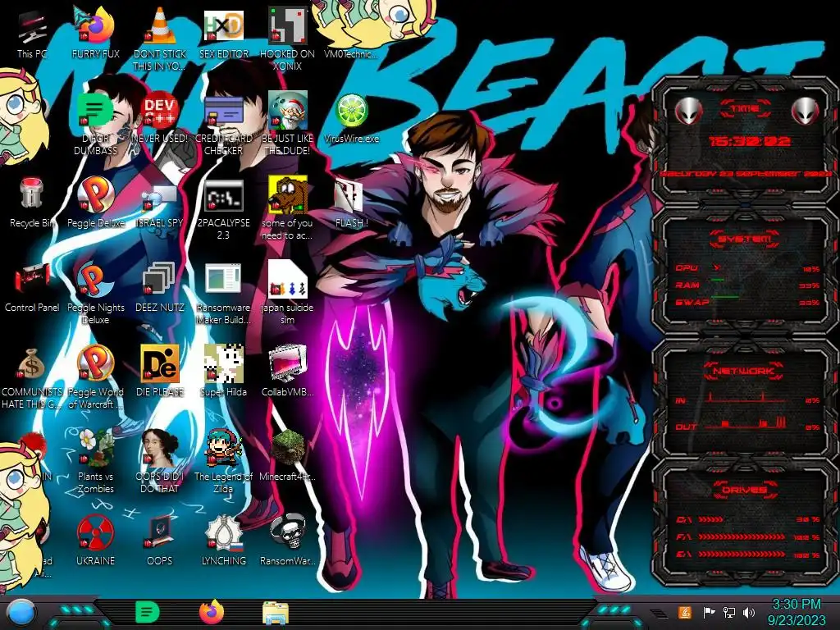This screenshot has width=840, height=630.
Task: Open the DEEZ NUTZ stacked windows shortcut
Action: [160, 286]
